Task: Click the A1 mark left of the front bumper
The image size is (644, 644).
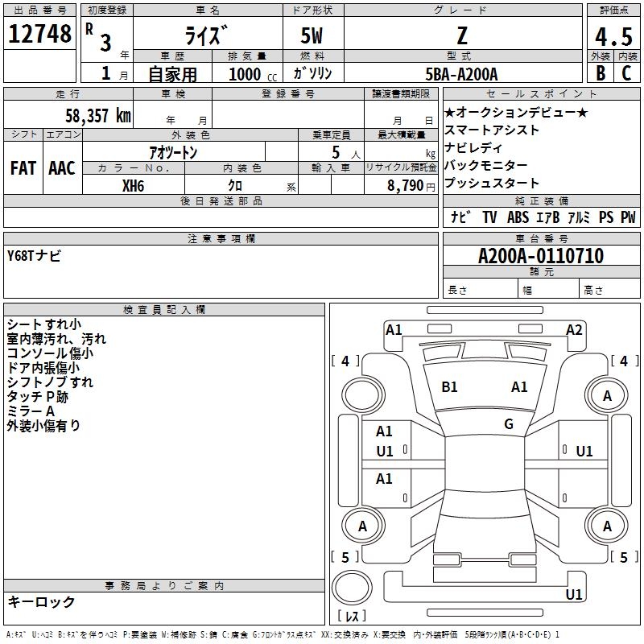Action: pos(394,329)
